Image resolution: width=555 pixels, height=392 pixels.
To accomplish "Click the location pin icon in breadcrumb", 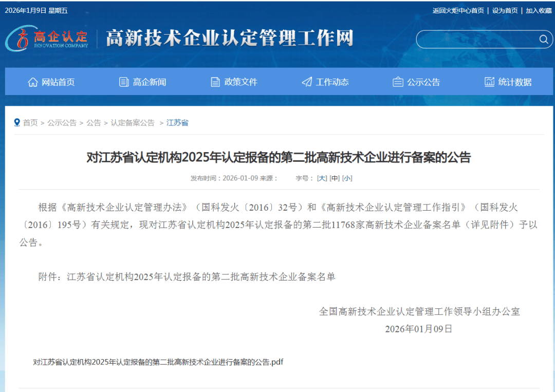I will click(x=17, y=123).
